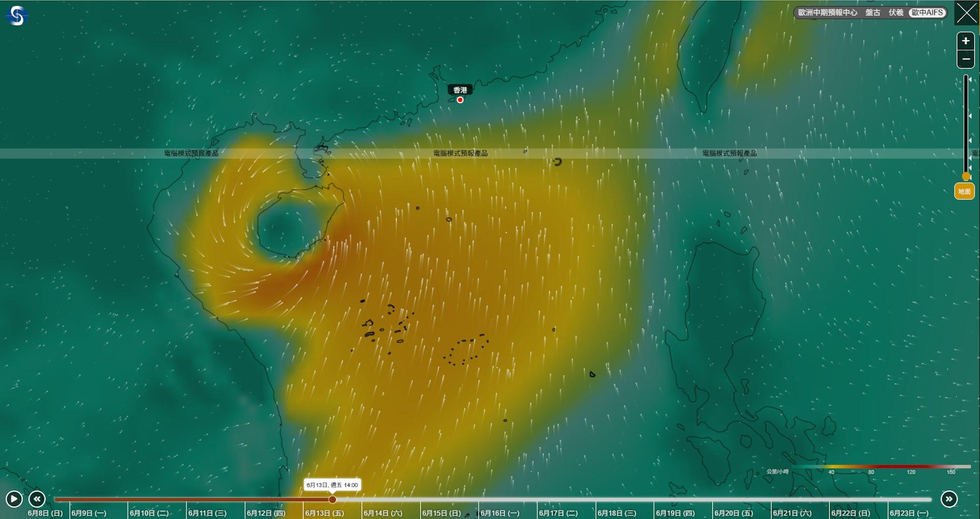Select the top altitude level marker arrow
The width and height of the screenshot is (980, 519).
970,79
